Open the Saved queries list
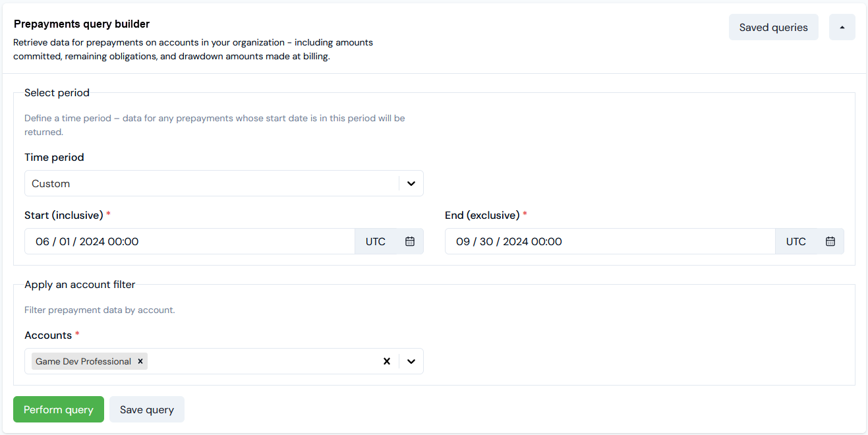The image size is (868, 435). coord(774,27)
